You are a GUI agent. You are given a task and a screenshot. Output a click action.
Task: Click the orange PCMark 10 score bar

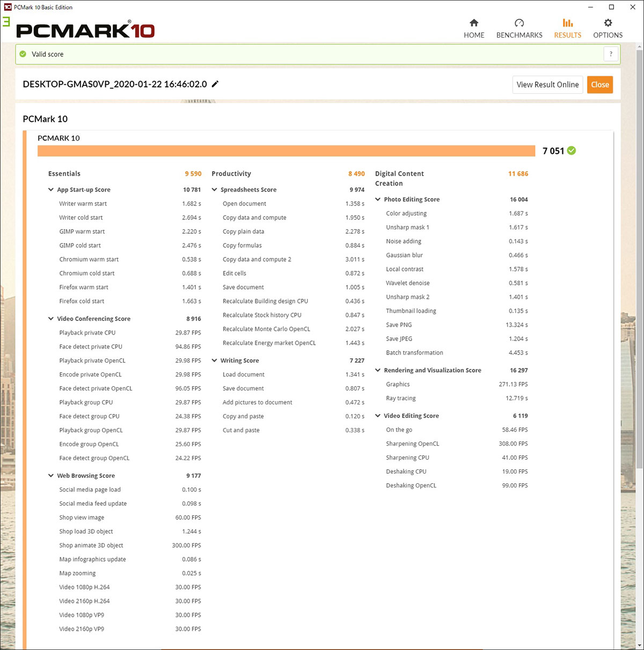[x=286, y=151]
